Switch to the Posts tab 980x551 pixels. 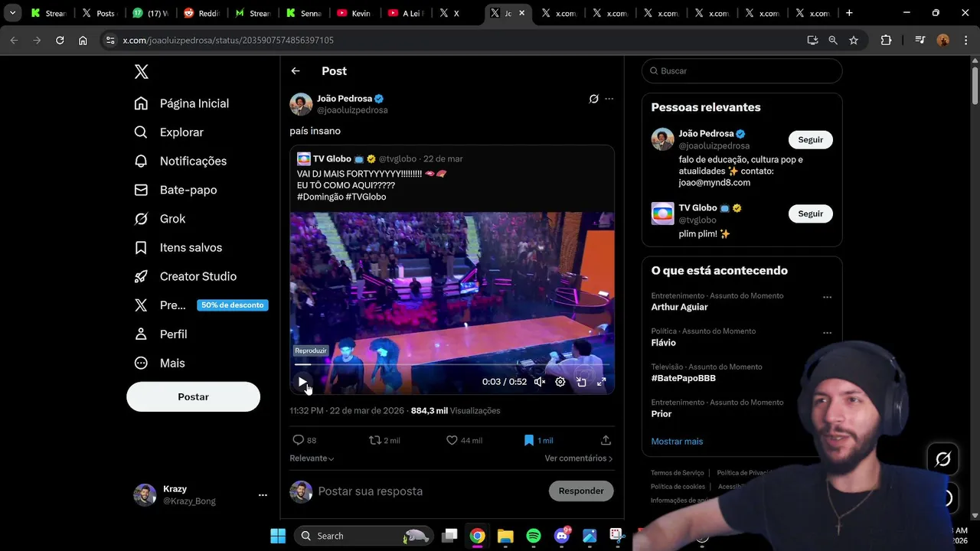click(98, 13)
